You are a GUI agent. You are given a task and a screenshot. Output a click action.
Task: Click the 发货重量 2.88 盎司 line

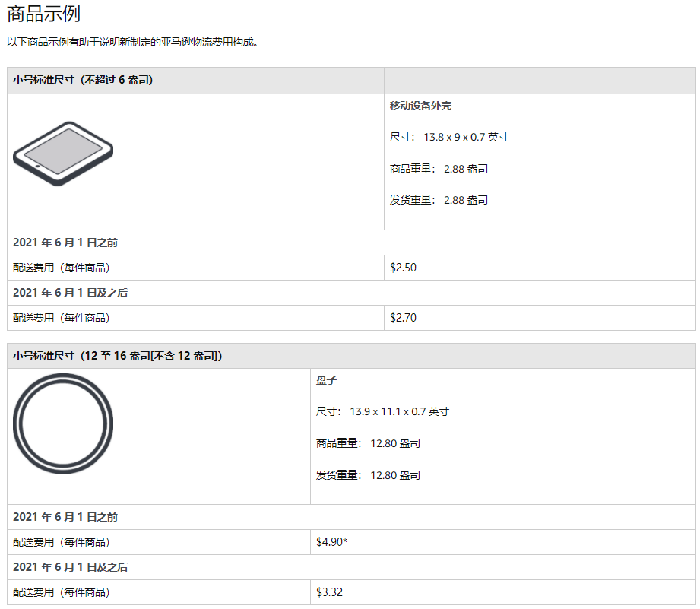click(439, 200)
